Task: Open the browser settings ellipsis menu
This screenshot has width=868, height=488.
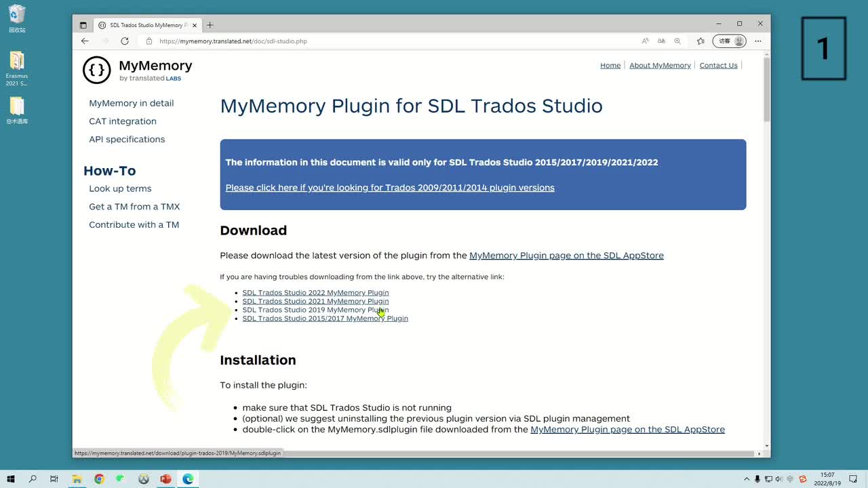Action: (x=758, y=41)
